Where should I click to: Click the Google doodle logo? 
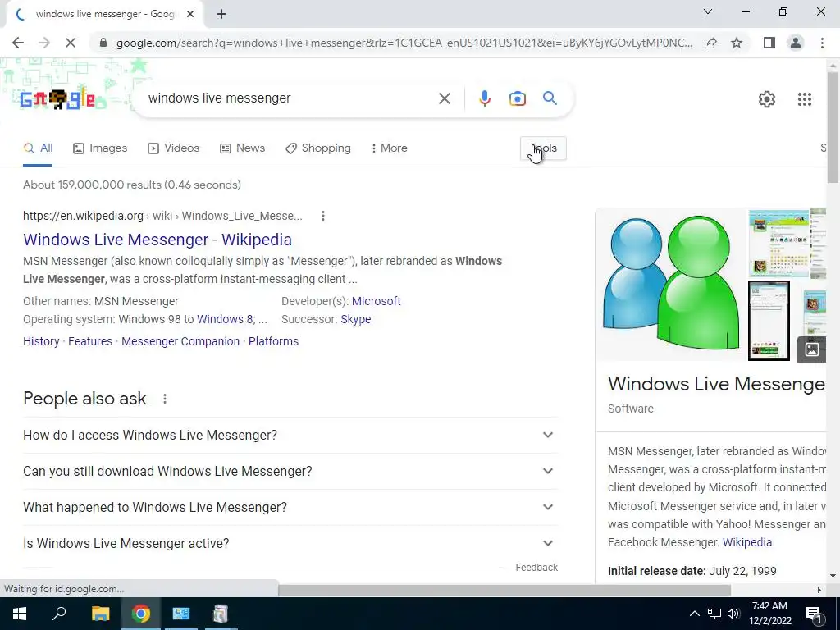(x=58, y=99)
